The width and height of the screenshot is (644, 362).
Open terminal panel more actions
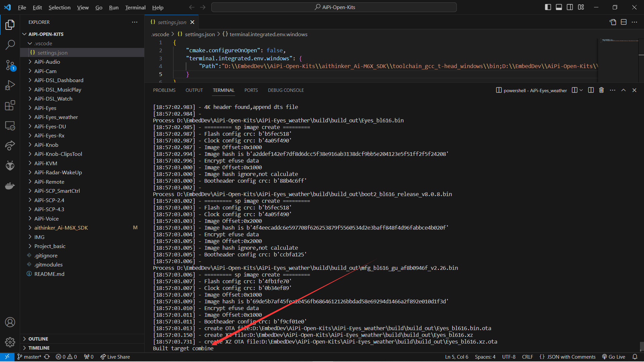[612, 90]
